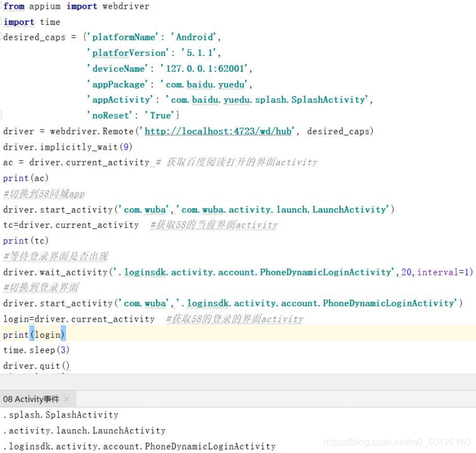Click the '#等待登录界面是否出现' comment
The image size is (476, 453).
56,256
